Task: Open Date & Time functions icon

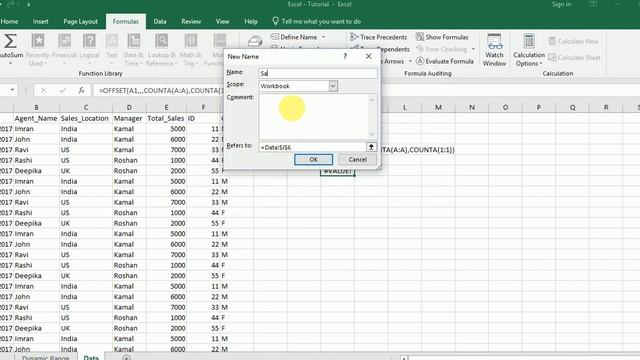Action: tap(133, 41)
